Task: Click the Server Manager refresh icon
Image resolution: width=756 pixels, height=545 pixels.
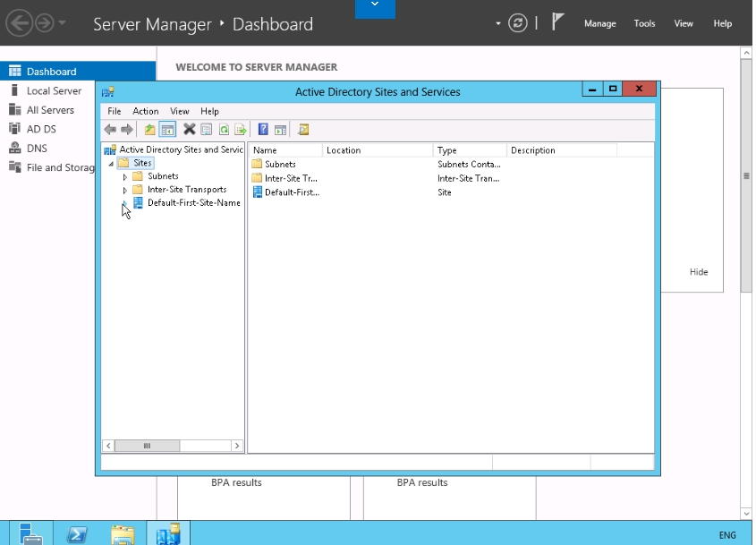Action: coord(517,23)
